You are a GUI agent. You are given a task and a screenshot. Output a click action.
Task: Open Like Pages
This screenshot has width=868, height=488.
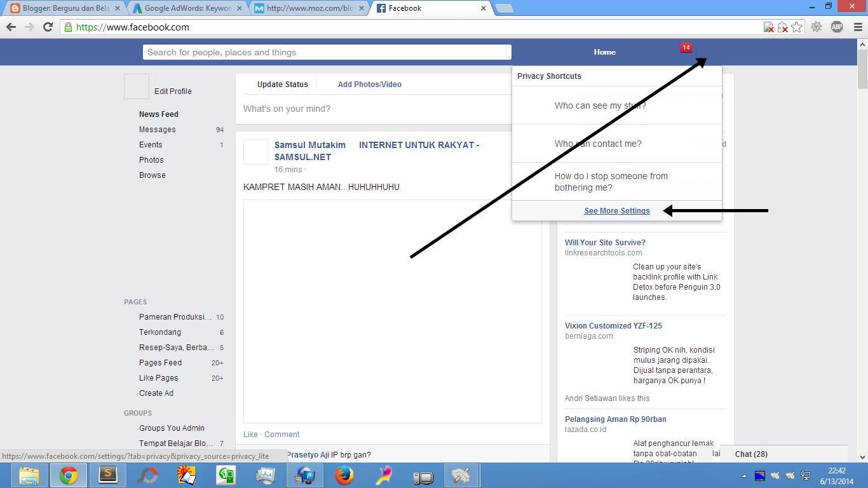pyautogui.click(x=158, y=378)
